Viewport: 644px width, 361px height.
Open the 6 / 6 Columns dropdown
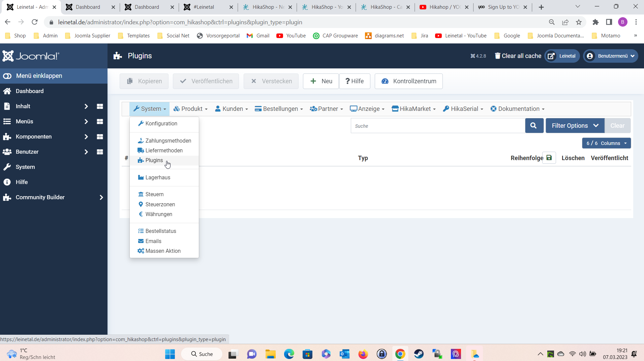click(x=606, y=143)
